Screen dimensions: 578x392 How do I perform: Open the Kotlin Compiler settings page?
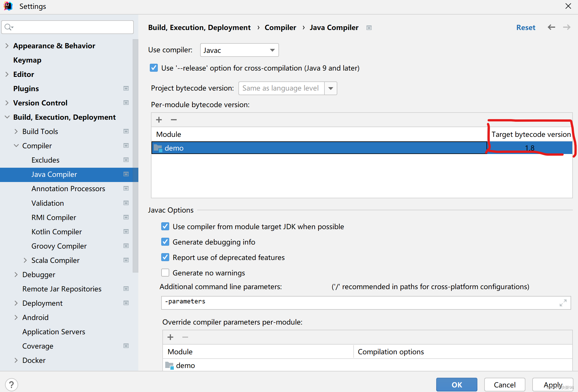tap(57, 231)
